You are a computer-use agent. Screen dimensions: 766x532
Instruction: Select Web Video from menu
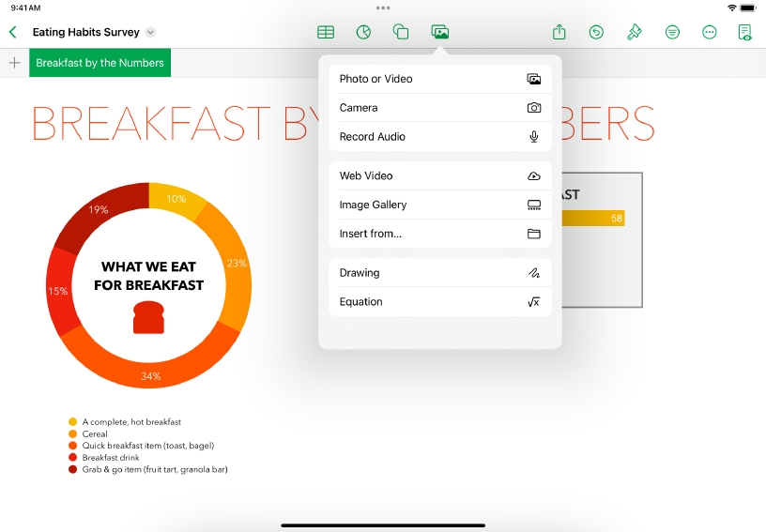439,175
